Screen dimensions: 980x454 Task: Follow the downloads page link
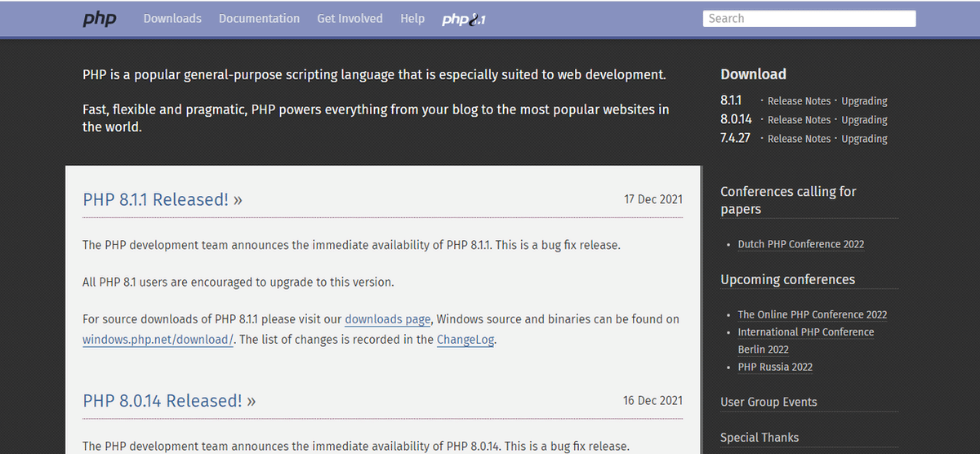coord(388,319)
